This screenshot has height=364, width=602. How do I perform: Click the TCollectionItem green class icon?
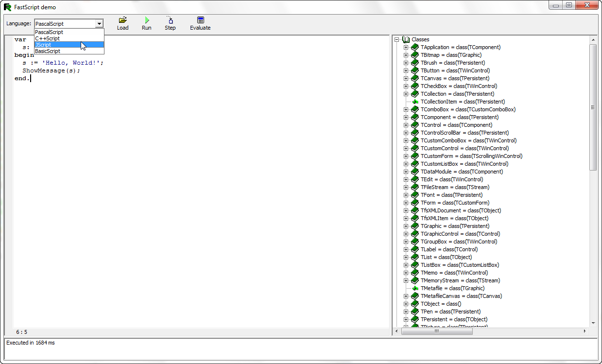point(415,102)
